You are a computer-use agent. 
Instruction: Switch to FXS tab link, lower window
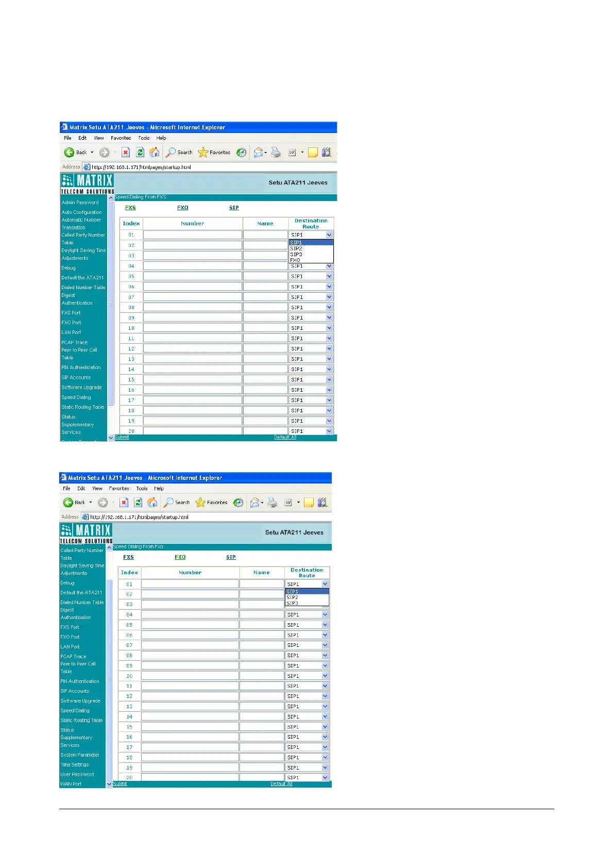[x=129, y=557]
